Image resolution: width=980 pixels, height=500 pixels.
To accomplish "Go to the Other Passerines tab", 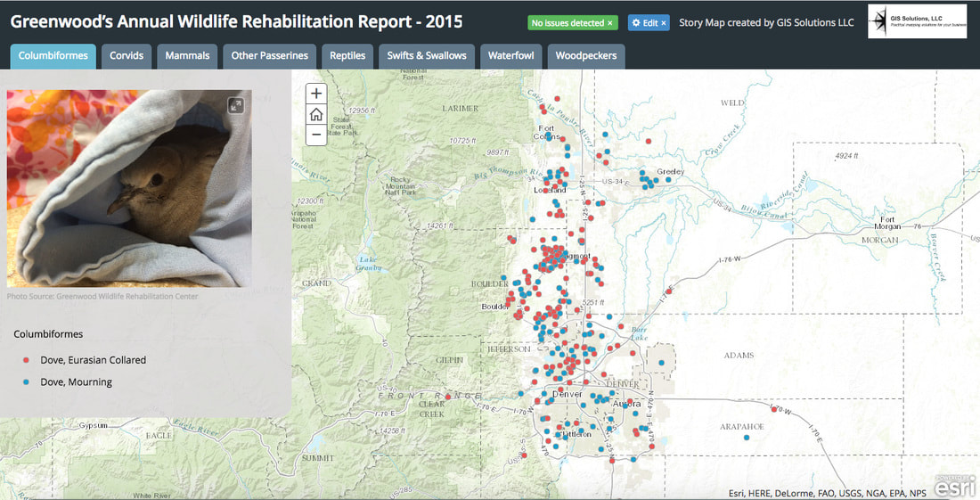I will (269, 55).
